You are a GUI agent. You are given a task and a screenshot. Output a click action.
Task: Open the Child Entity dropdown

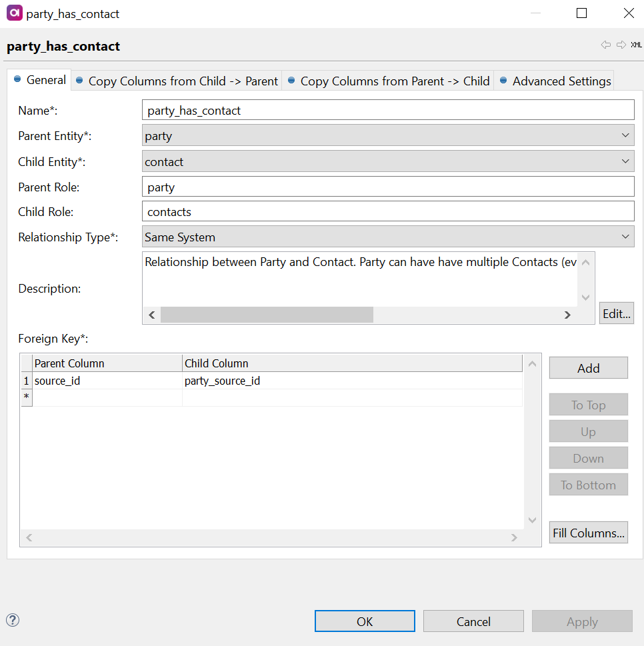point(626,161)
